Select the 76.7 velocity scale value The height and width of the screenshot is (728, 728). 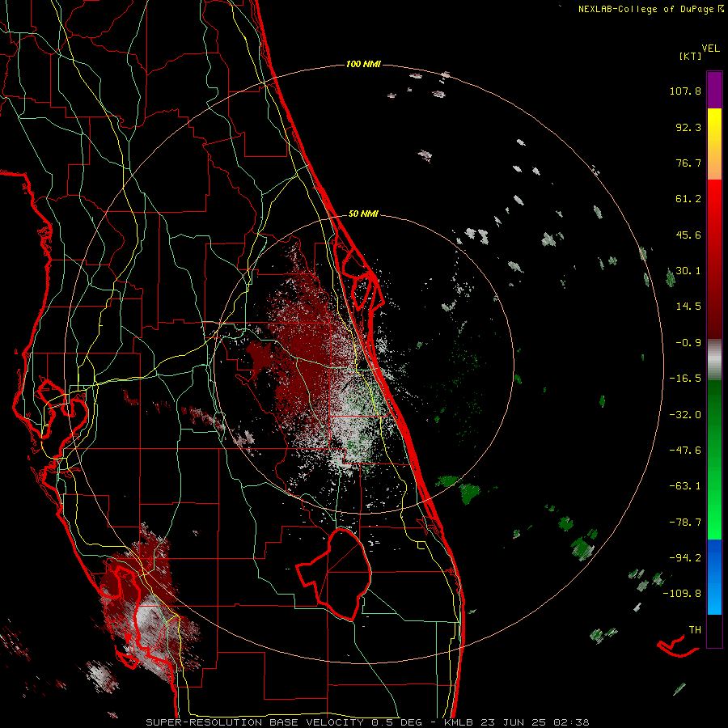(688, 163)
